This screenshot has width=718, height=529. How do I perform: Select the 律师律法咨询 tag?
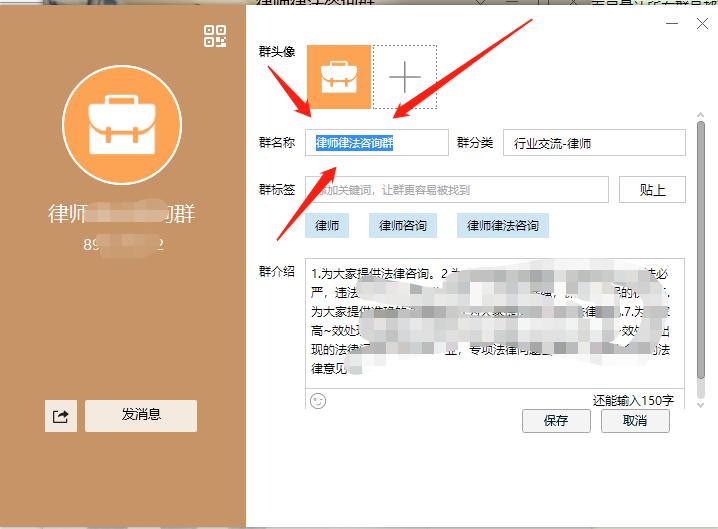(503, 226)
